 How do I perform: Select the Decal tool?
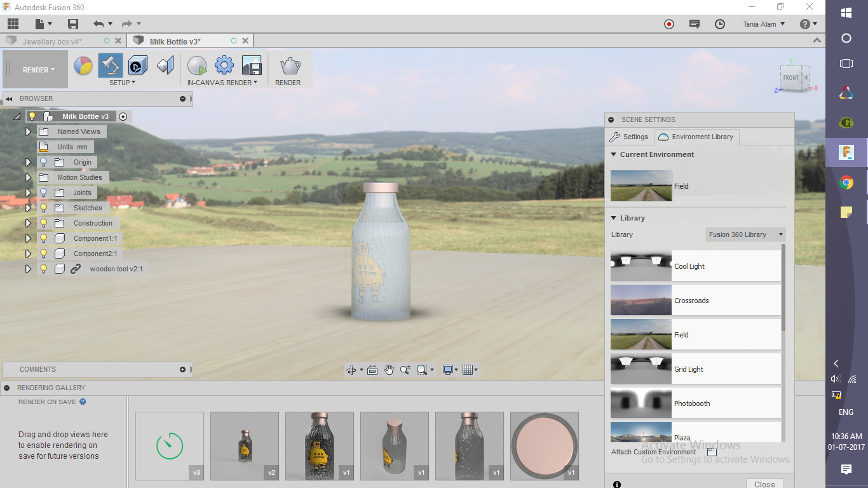[x=137, y=65]
